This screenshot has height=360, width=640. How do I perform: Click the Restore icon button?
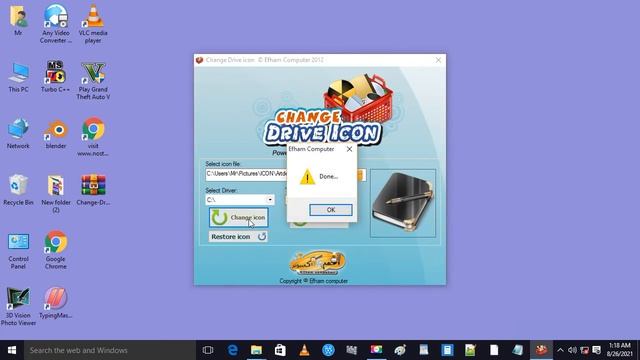pos(238,237)
